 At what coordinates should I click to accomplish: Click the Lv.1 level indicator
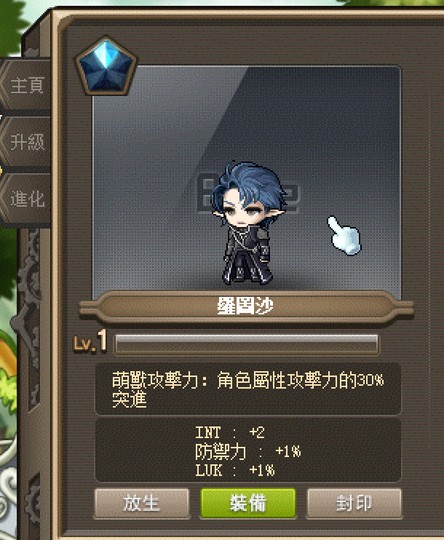[90, 342]
